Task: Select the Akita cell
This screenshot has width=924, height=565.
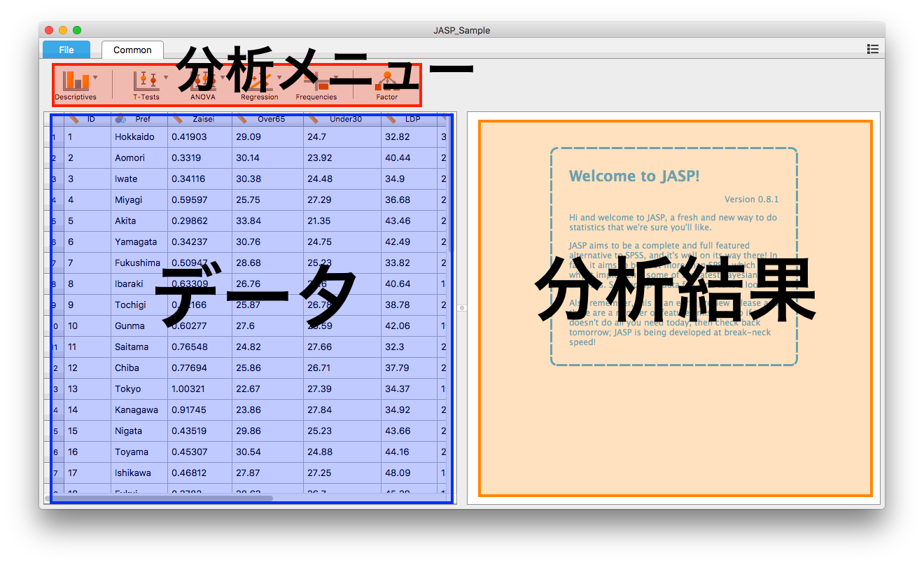Action: click(139, 221)
